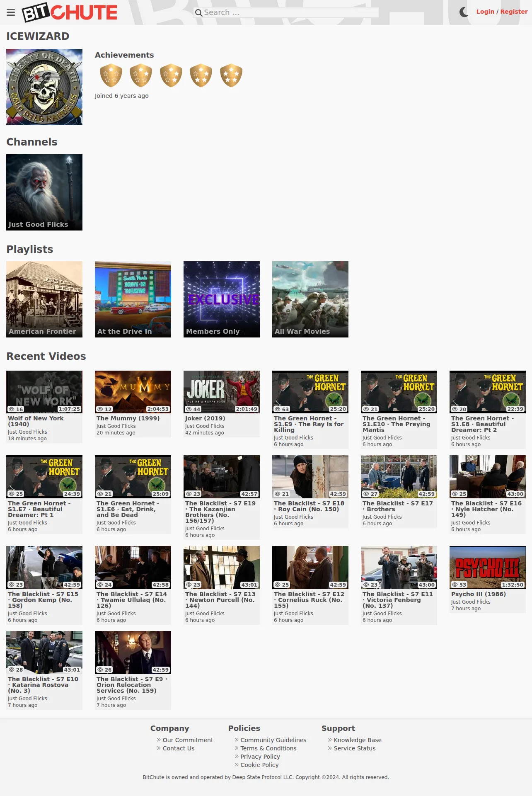Open Blacklist S7 E17 Brothers title
This screenshot has width=532, height=796.
398,506
